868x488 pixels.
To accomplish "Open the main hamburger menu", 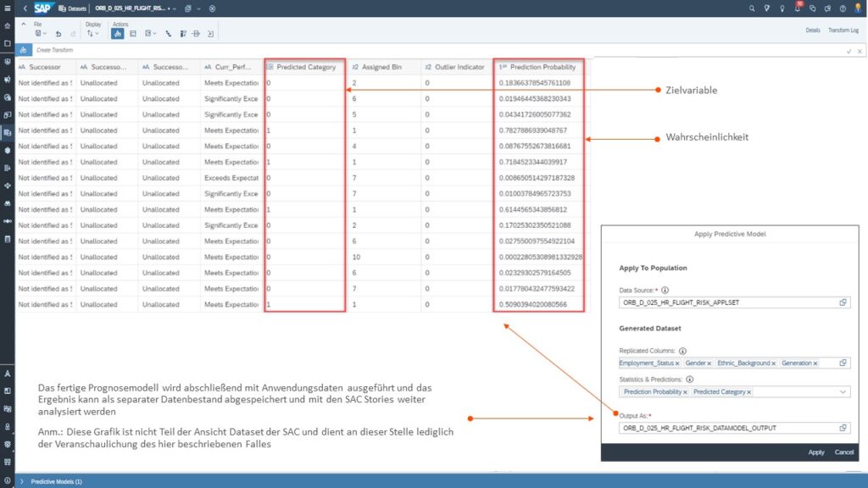I will pos(7,8).
